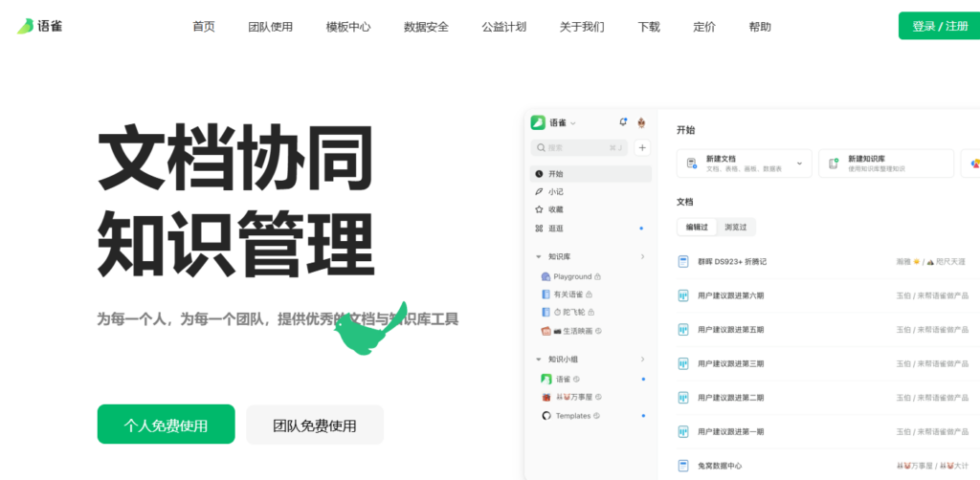Click the 新建知识库 card
Viewport: 980px width, 480px height.
886,164
